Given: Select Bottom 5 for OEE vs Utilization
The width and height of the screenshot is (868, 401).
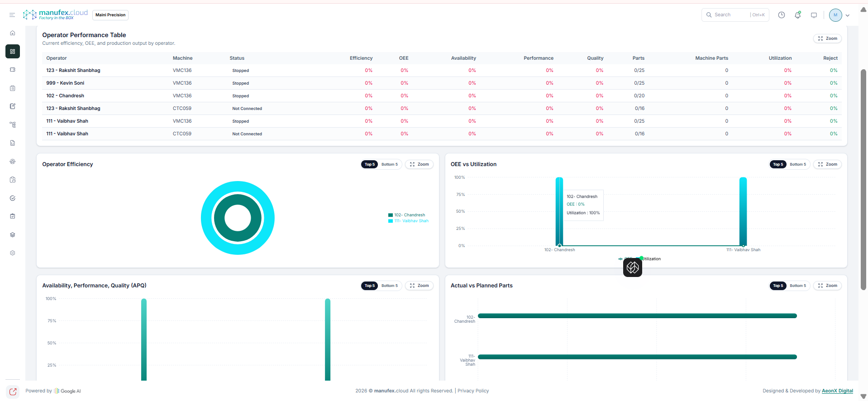Looking at the screenshot, I should click(x=797, y=164).
